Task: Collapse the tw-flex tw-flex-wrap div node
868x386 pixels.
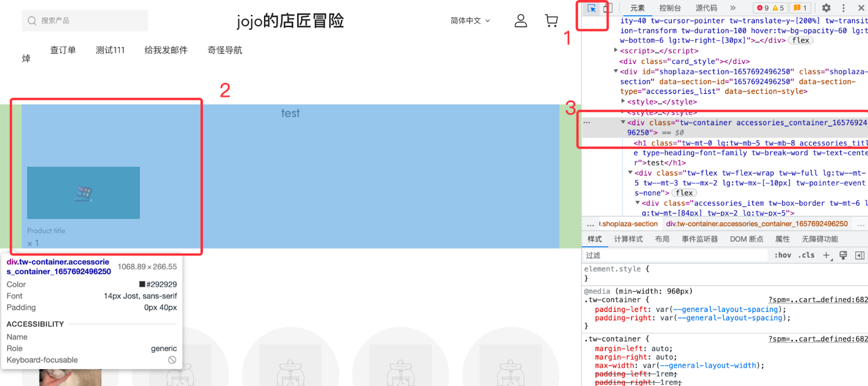Action: tap(630, 173)
